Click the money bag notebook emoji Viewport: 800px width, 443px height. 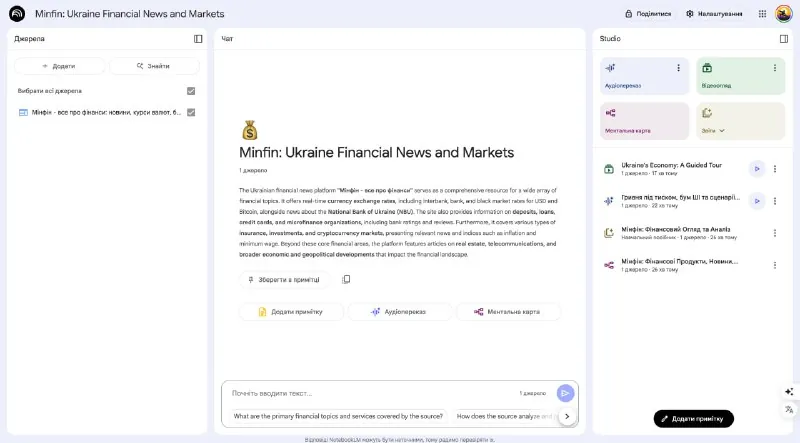(249, 130)
